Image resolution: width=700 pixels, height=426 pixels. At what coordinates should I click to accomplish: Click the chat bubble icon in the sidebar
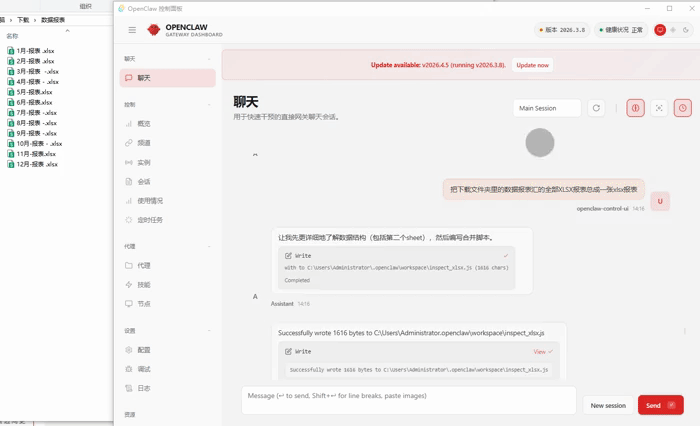(x=129, y=78)
